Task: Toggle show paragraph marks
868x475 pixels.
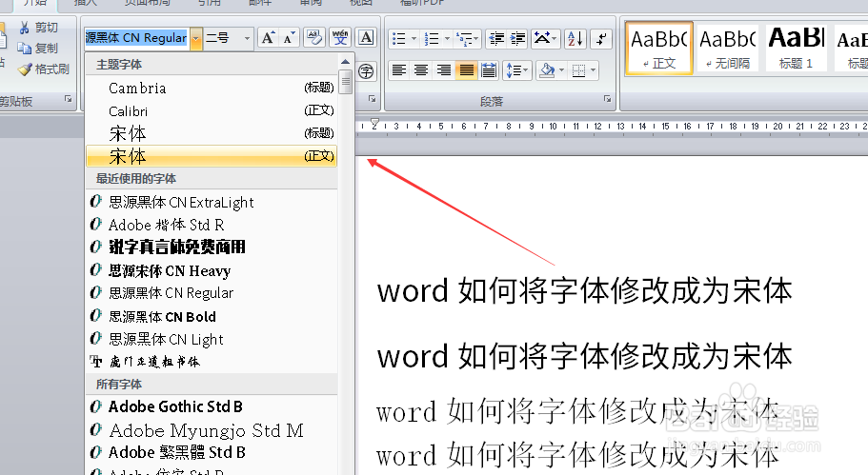Action: [x=600, y=39]
